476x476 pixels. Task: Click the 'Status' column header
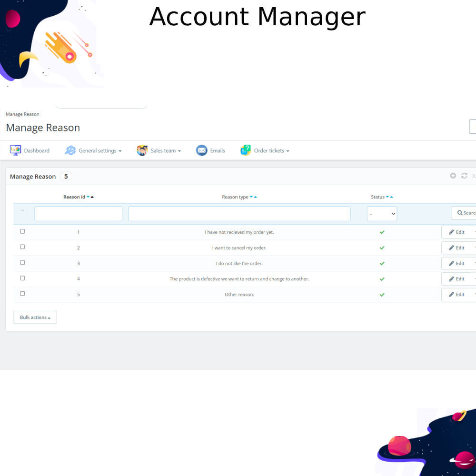tap(377, 197)
